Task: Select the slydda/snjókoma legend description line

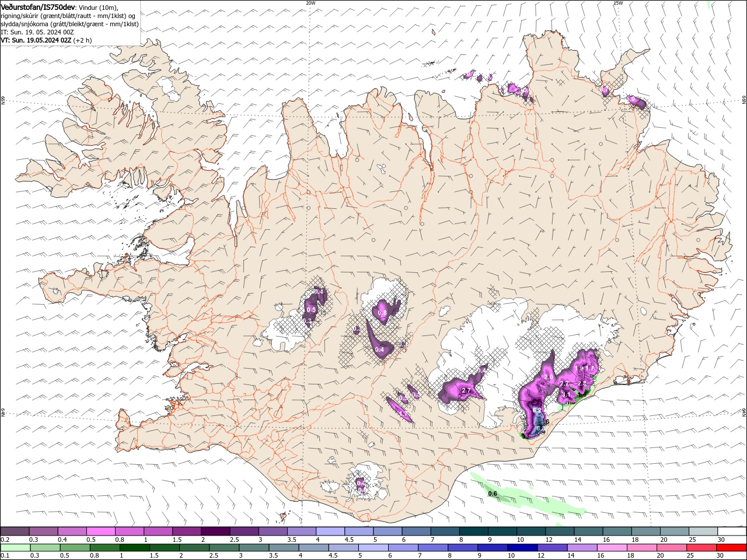Action: (x=70, y=24)
